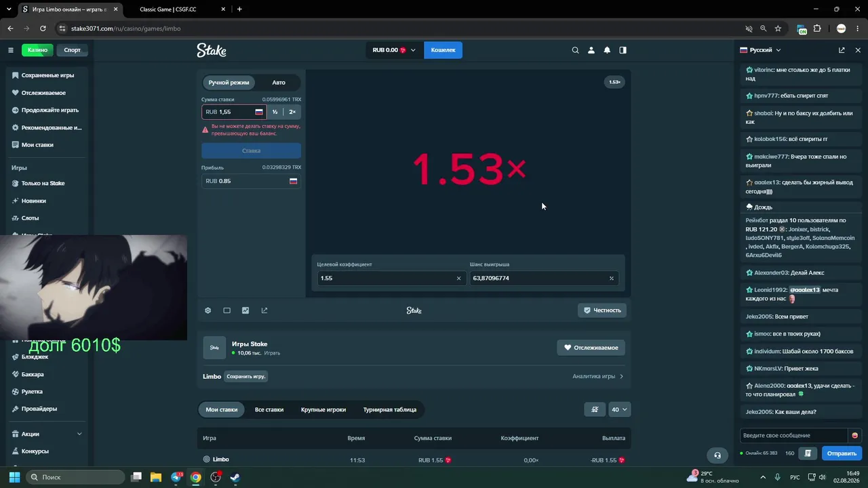
Task: Open Chrome extensions puzzle icon
Action: (x=817, y=28)
